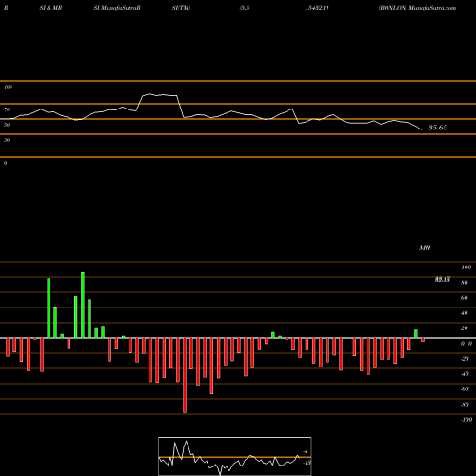Image resolution: width=476 pixels, height=476 pixels.
Task: Click the "-40" label on MRSI axis
Action: tap(465, 374)
